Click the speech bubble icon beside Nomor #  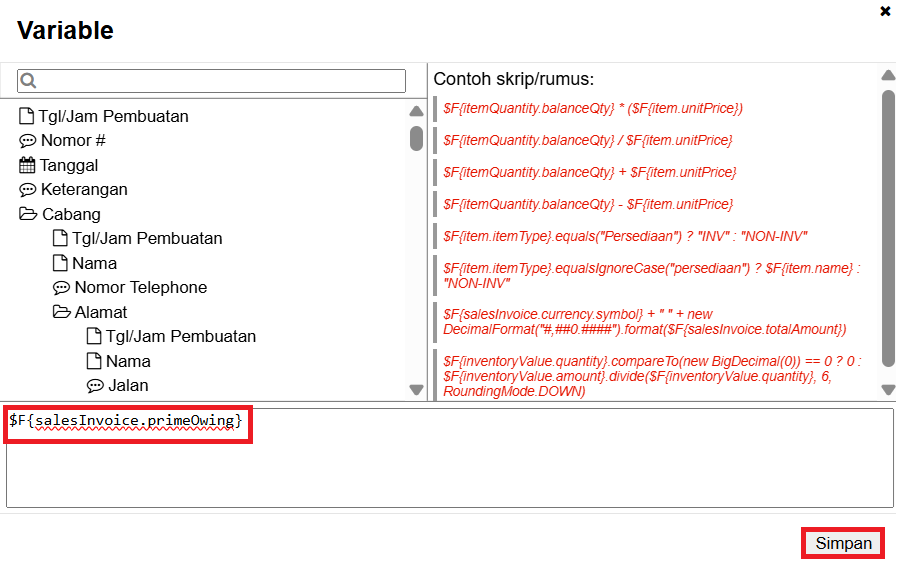tap(27, 141)
